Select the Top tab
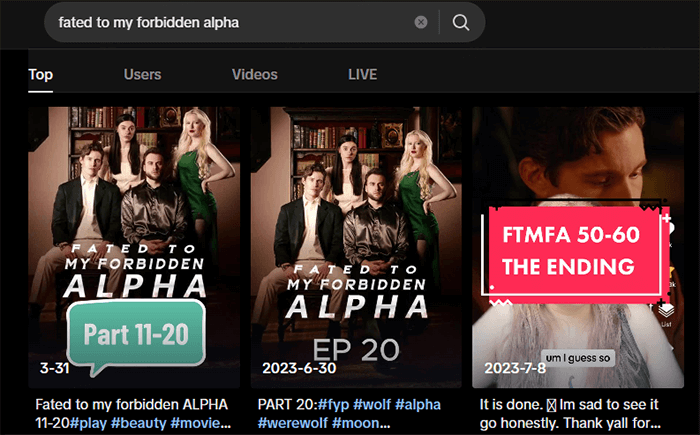Screen dimensions: 700x435 (41, 75)
